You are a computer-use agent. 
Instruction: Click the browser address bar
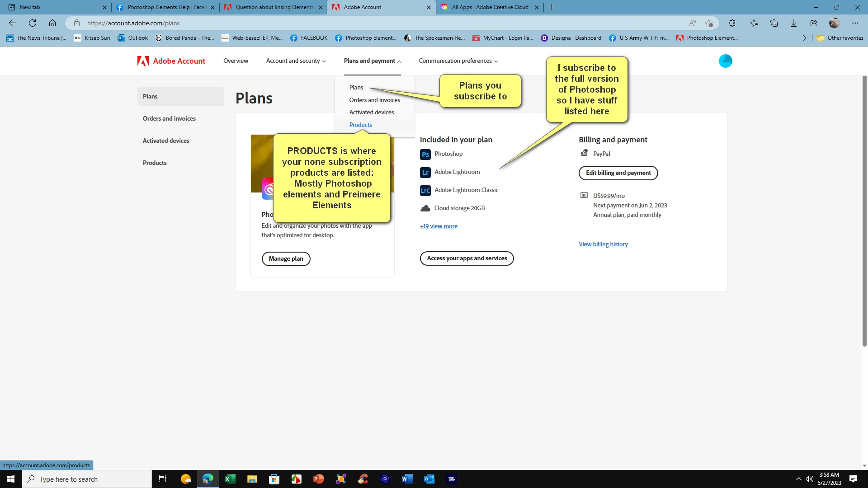tap(362, 23)
